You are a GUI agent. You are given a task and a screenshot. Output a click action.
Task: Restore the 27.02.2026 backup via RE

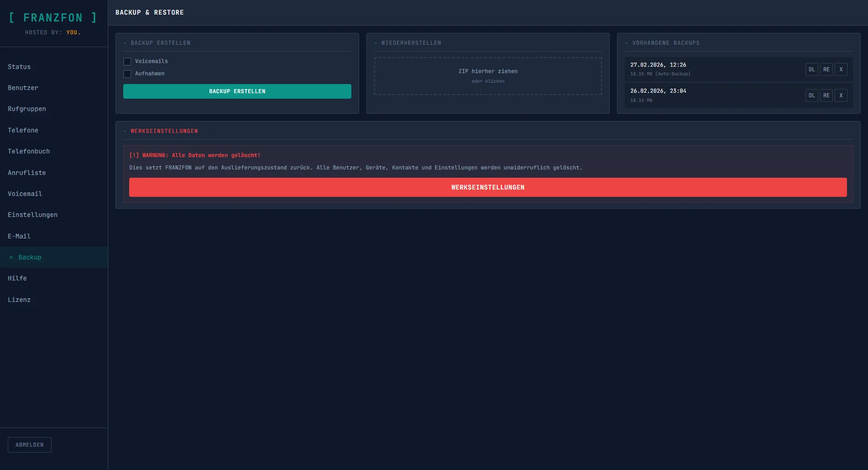tap(826, 69)
